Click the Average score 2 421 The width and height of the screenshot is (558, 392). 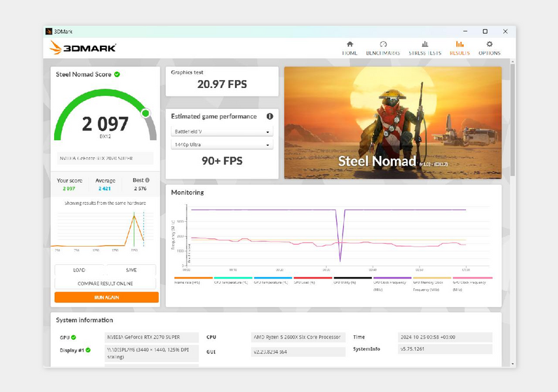point(104,188)
